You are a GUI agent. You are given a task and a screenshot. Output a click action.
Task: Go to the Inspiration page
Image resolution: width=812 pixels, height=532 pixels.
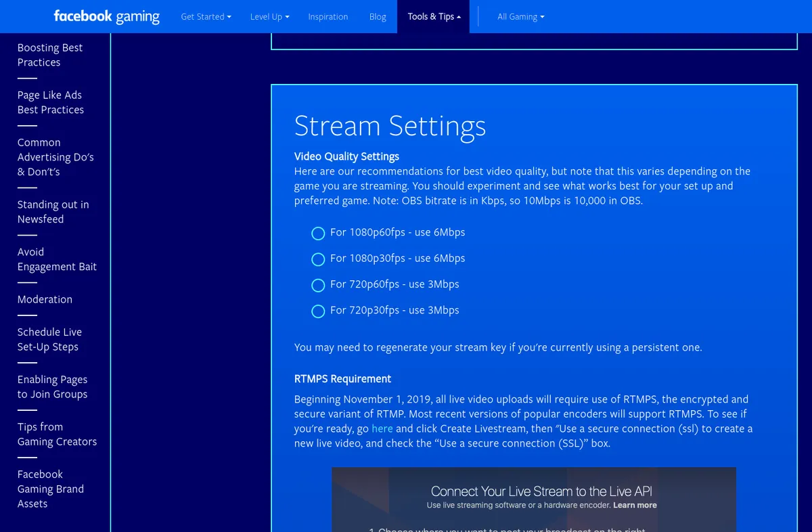(x=328, y=16)
